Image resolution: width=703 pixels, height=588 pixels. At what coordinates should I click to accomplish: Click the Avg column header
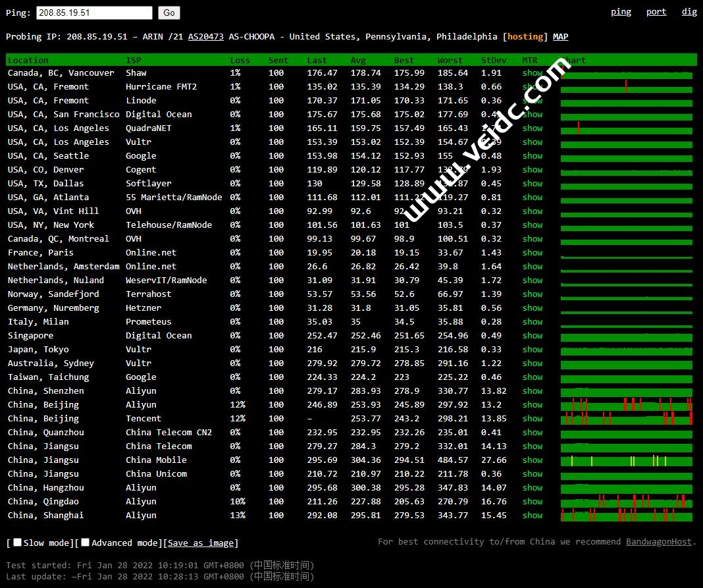[358, 61]
